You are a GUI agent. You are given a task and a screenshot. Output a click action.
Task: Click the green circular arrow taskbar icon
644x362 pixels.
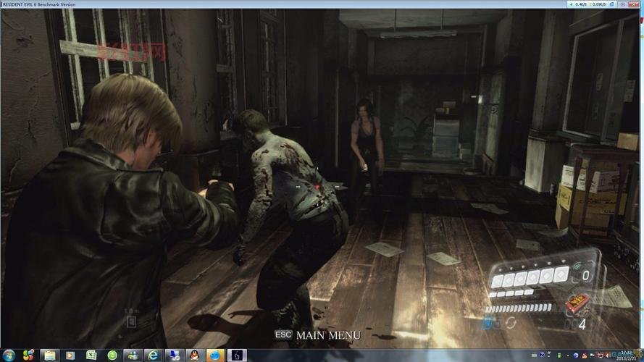pos(112,355)
